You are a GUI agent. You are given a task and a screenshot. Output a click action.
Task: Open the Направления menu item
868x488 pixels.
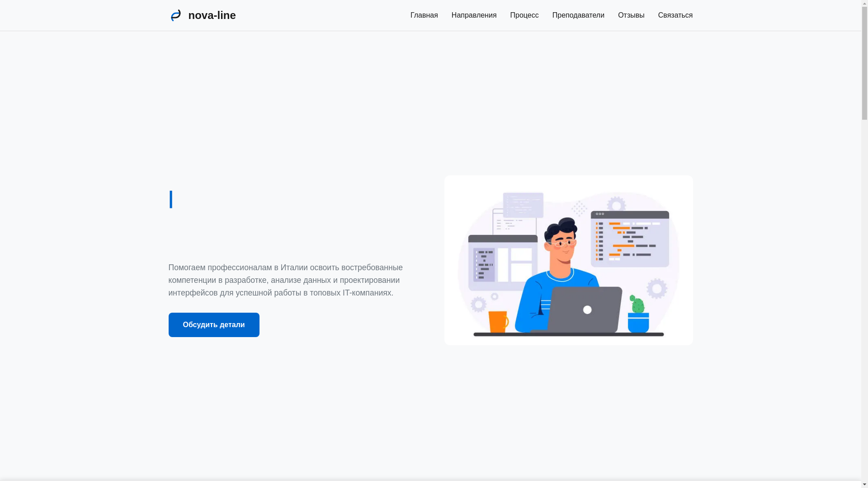point(474,15)
